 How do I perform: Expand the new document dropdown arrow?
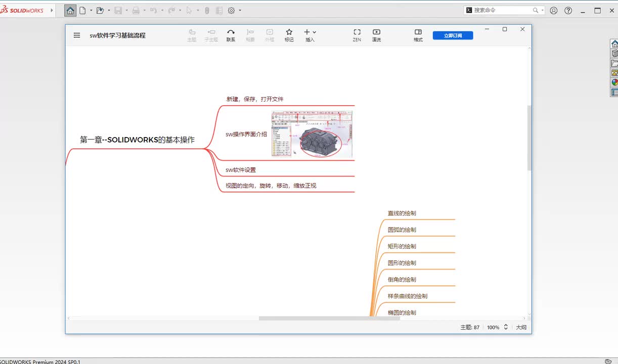coord(91,10)
